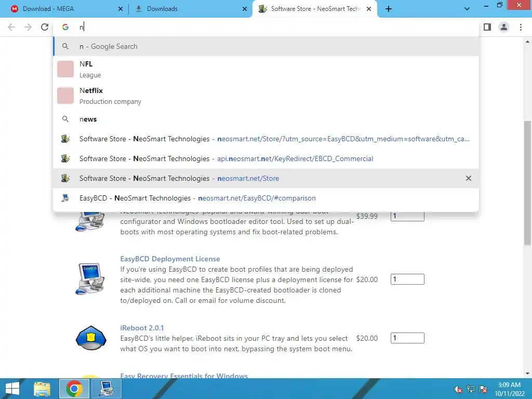Open neosmart.net/Store/?utm_source suggestion
532x399 pixels.
coord(266,139)
